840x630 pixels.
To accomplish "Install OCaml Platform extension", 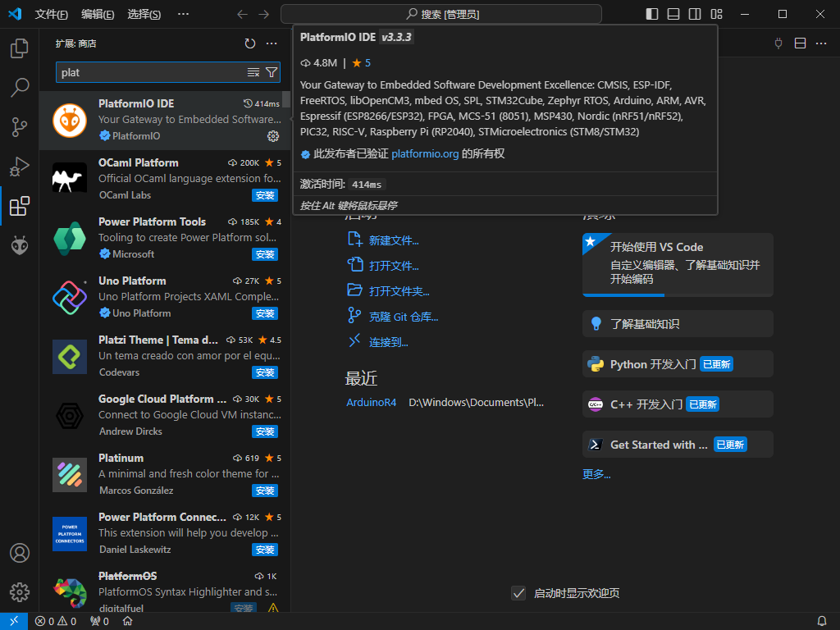I will coord(265,195).
